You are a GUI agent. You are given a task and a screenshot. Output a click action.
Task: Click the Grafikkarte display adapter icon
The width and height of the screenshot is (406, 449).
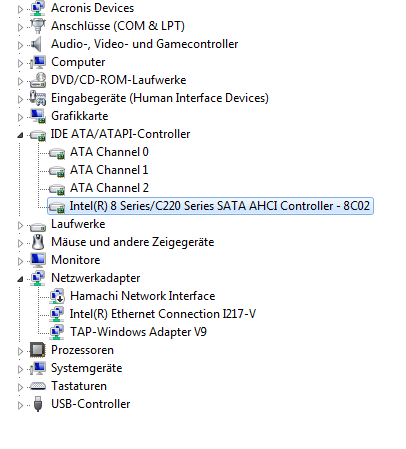click(x=38, y=116)
